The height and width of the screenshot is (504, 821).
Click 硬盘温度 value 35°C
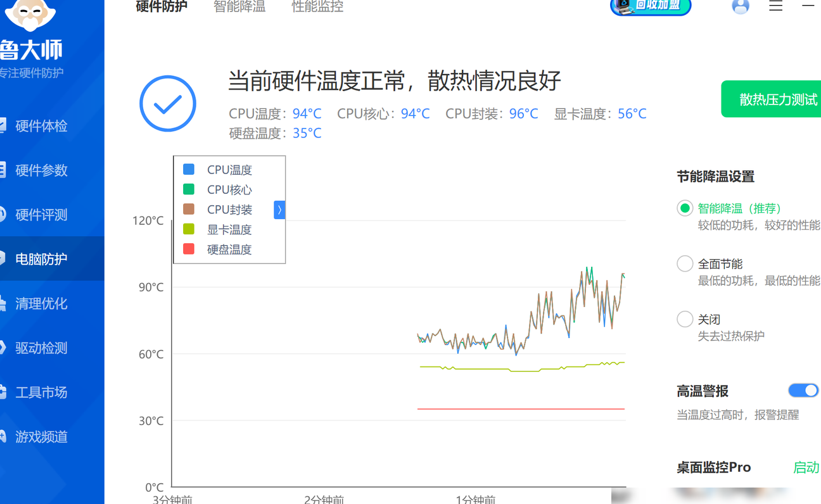[307, 133]
